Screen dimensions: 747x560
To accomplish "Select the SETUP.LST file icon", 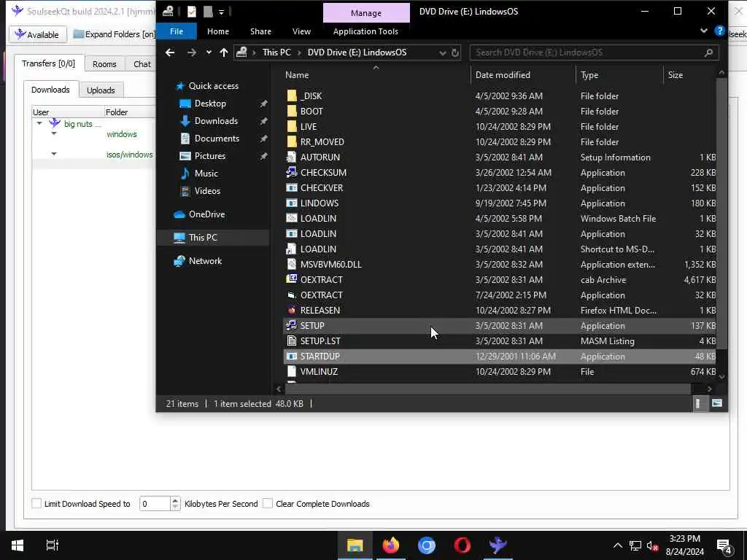I will [292, 341].
